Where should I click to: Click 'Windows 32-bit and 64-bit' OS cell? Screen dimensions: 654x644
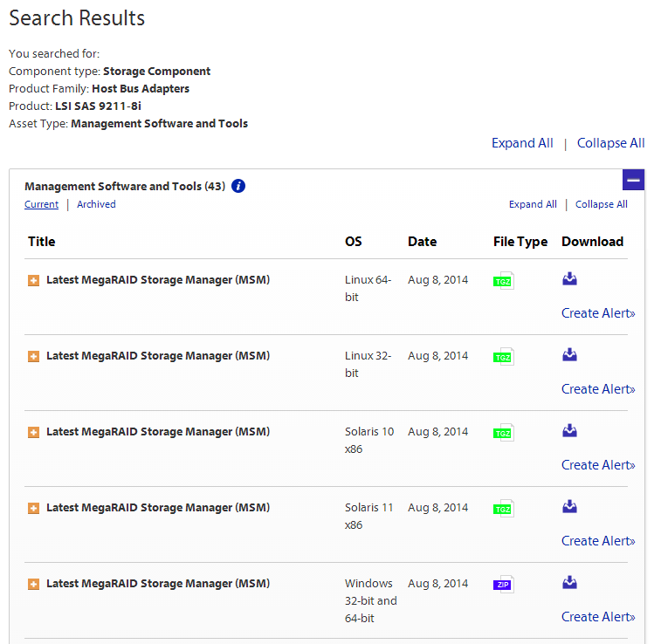pos(371,600)
